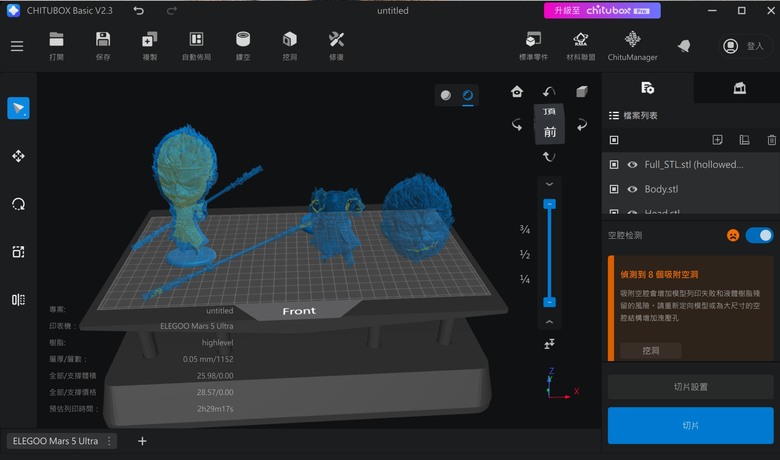The height and width of the screenshot is (460, 780).
Task: Select the ELEGOO Mars 5 Ultra printer tab
Action: coord(55,441)
